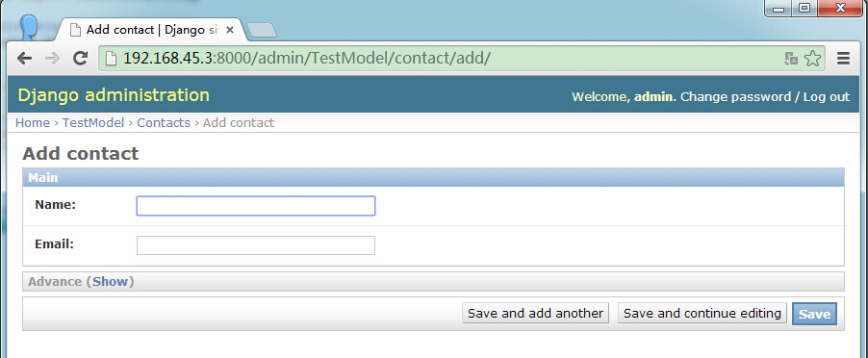Reload the page with refresh icon
This screenshot has height=358, width=868.
coord(81,58)
